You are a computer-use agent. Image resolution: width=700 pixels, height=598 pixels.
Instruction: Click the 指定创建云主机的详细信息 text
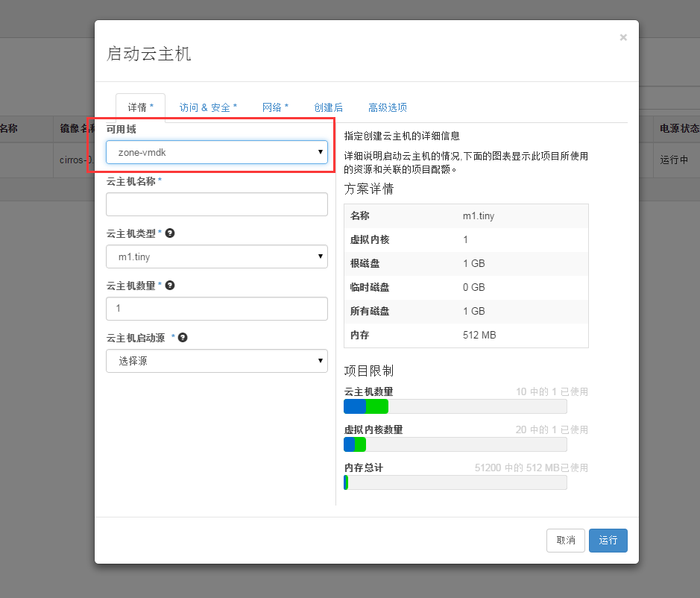point(402,136)
